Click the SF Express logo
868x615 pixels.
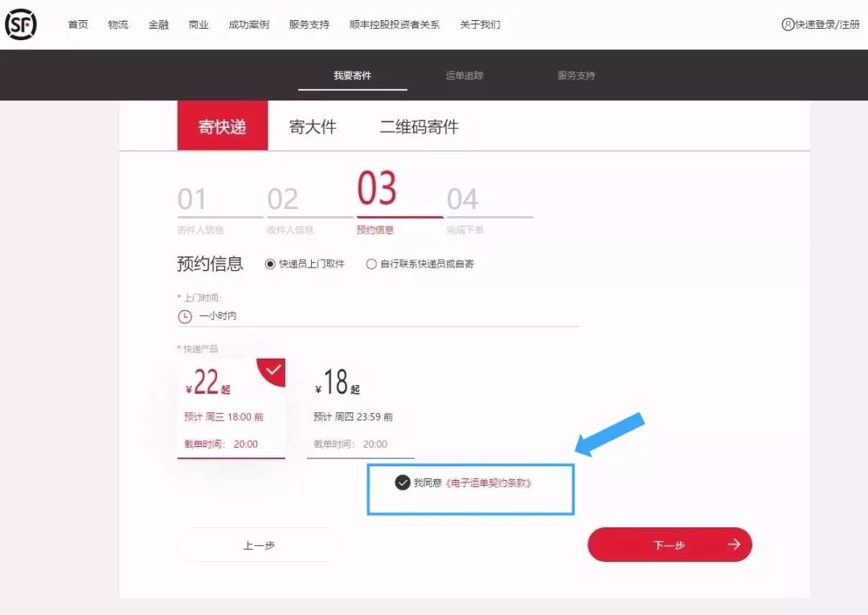[x=22, y=23]
